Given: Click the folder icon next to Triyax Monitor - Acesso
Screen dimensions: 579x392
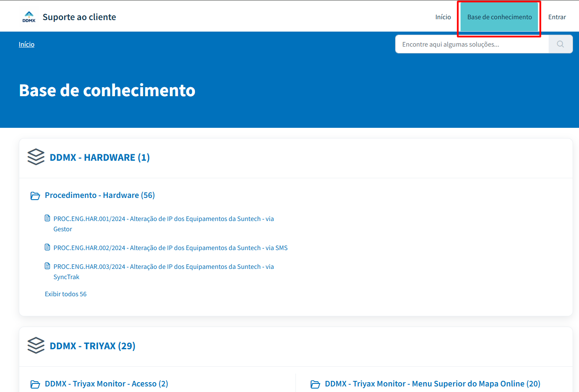Looking at the screenshot, I should point(35,384).
